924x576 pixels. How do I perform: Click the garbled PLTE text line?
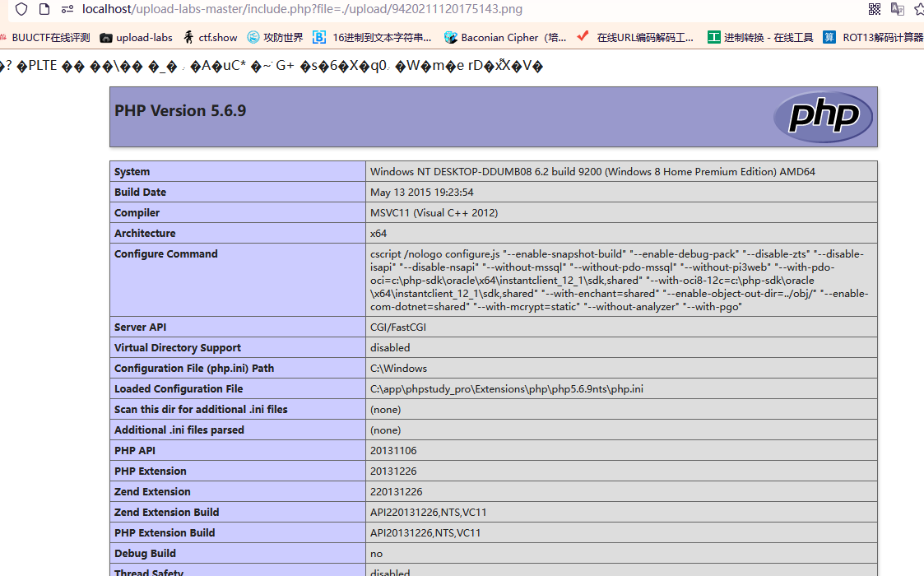click(x=272, y=66)
